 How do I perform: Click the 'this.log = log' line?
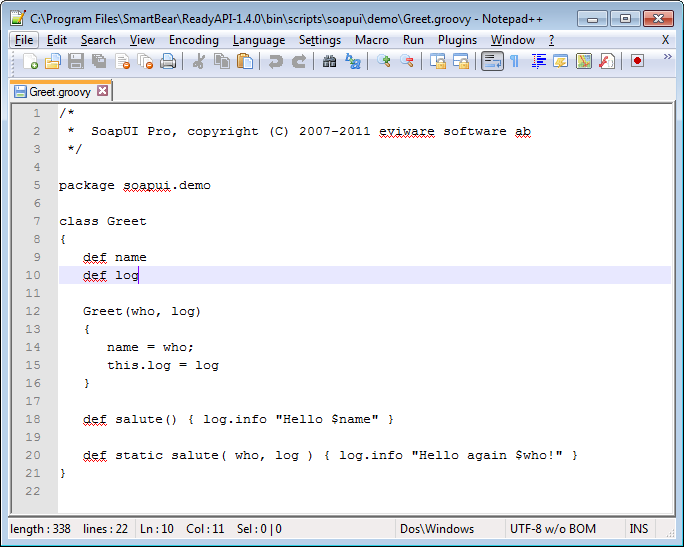(x=163, y=365)
